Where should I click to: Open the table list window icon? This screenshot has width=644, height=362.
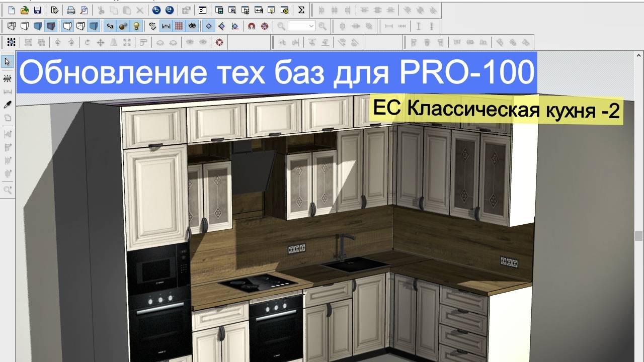pos(219,10)
